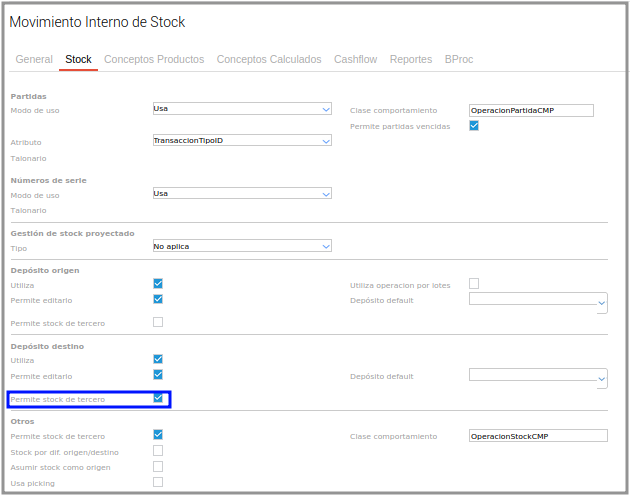Switch to the General tab
This screenshot has height=495, width=630.
click(x=34, y=60)
